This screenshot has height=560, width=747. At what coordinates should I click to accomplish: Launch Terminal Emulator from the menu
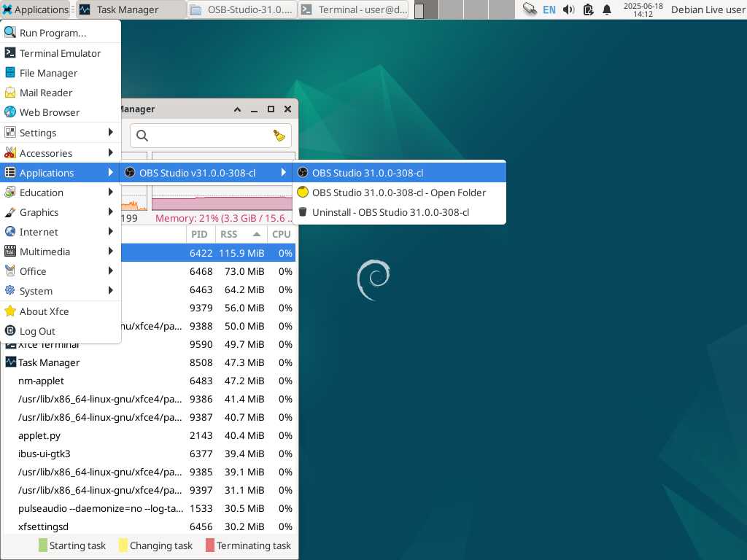(x=61, y=53)
